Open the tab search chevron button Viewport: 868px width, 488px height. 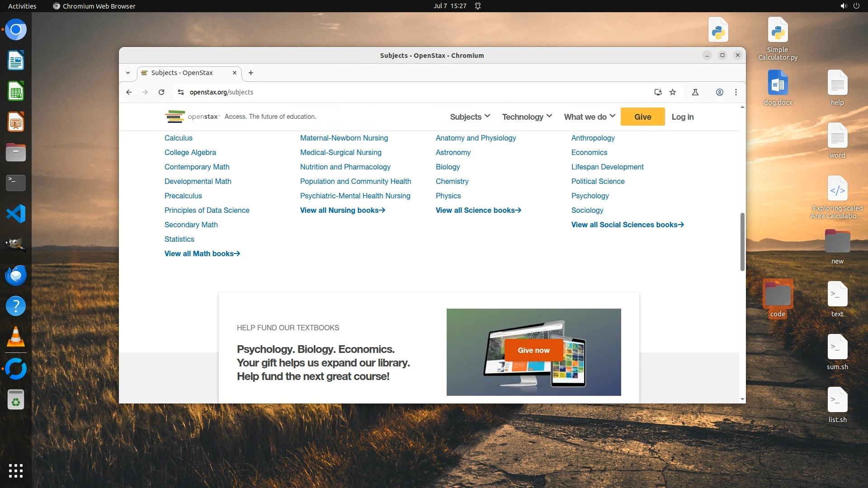(x=128, y=73)
